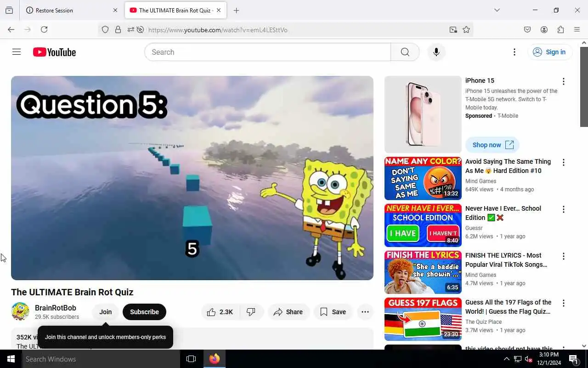
Task: Open Firefox account icon
Action: tap(544, 29)
